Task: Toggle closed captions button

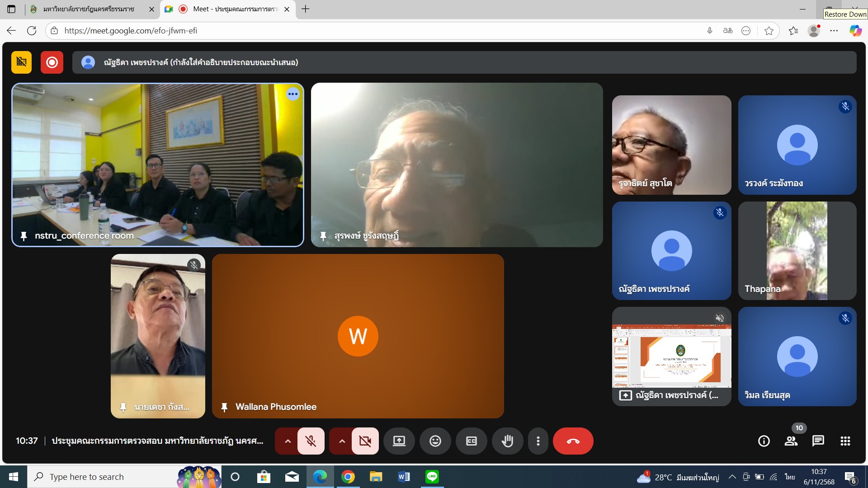Action: [471, 441]
